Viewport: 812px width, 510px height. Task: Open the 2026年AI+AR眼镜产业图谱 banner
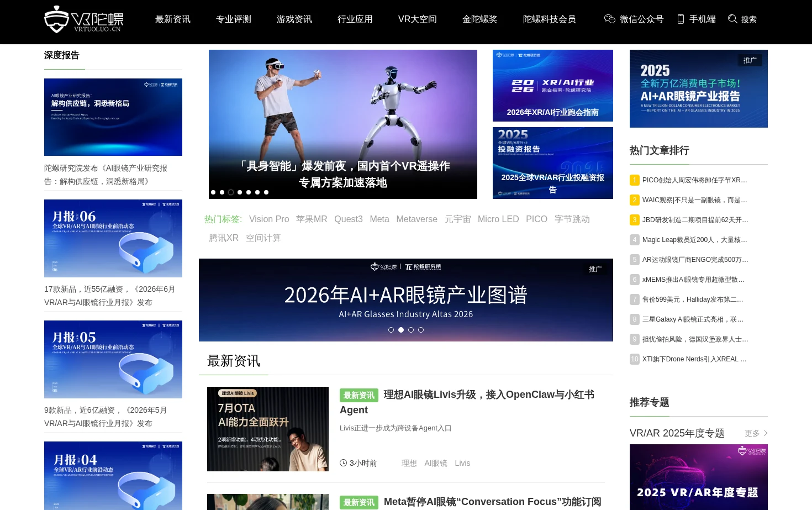click(x=406, y=300)
